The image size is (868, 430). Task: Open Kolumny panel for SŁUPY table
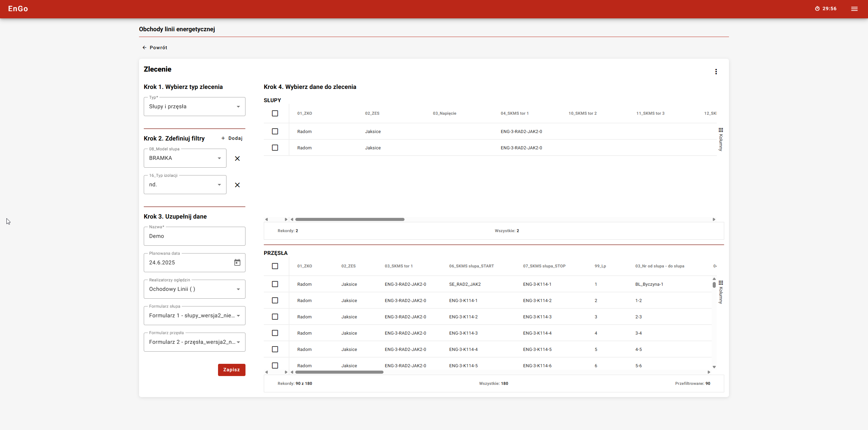[x=721, y=139]
